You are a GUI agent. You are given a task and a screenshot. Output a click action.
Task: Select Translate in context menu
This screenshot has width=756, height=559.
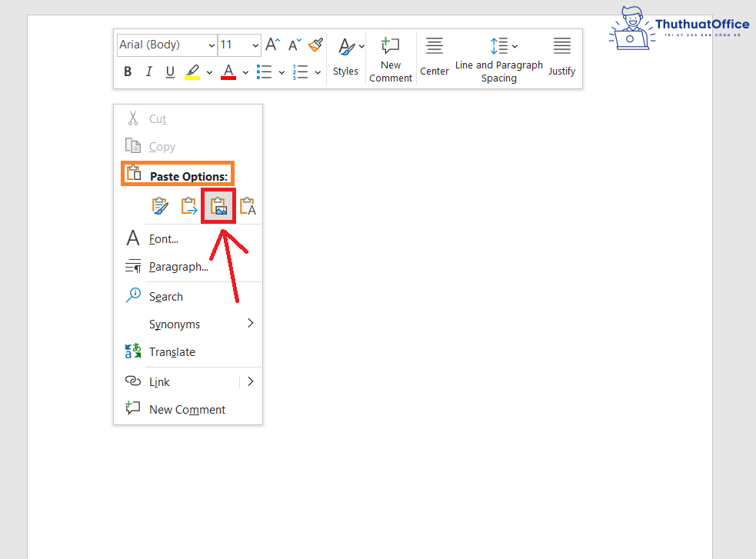[188, 352]
